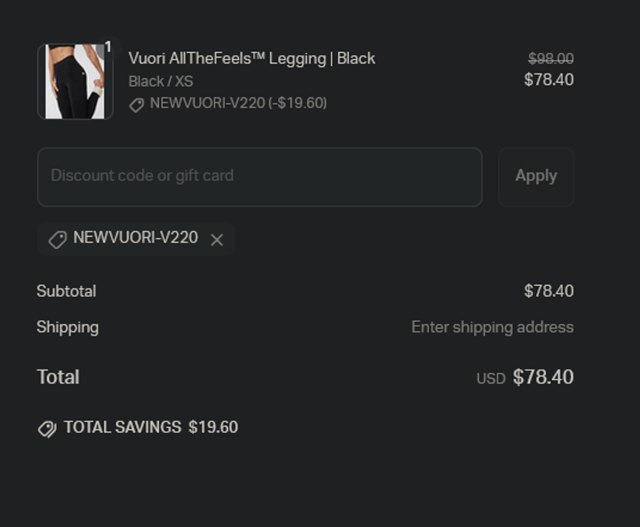This screenshot has width=640, height=527.
Task: Click the Black / XS variant text
Action: [x=161, y=81]
